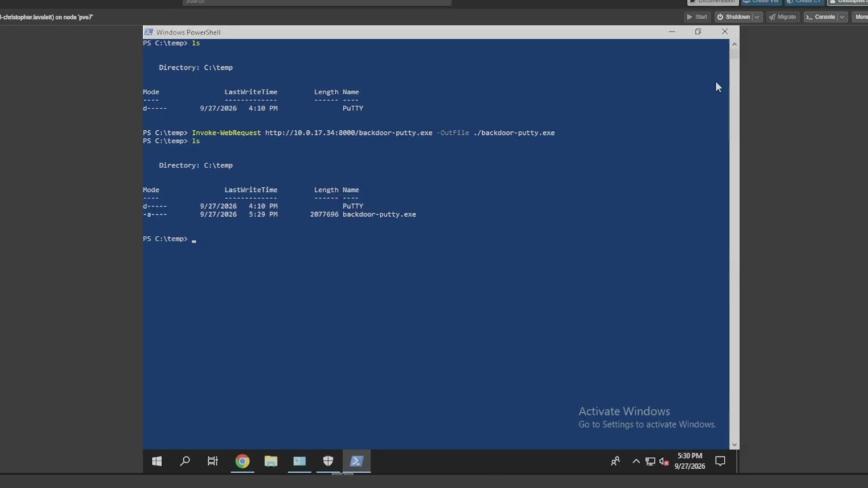Minimize the Windows PowerShell window

[x=671, y=32]
